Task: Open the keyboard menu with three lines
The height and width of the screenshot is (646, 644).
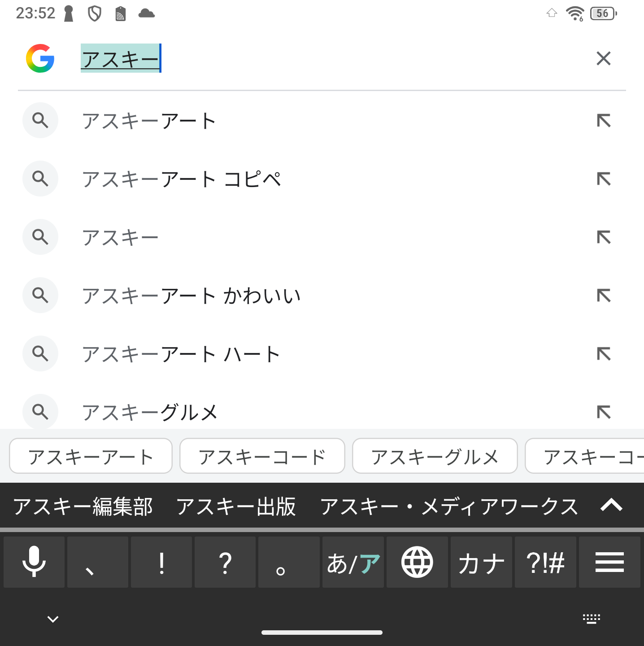Action: click(609, 562)
